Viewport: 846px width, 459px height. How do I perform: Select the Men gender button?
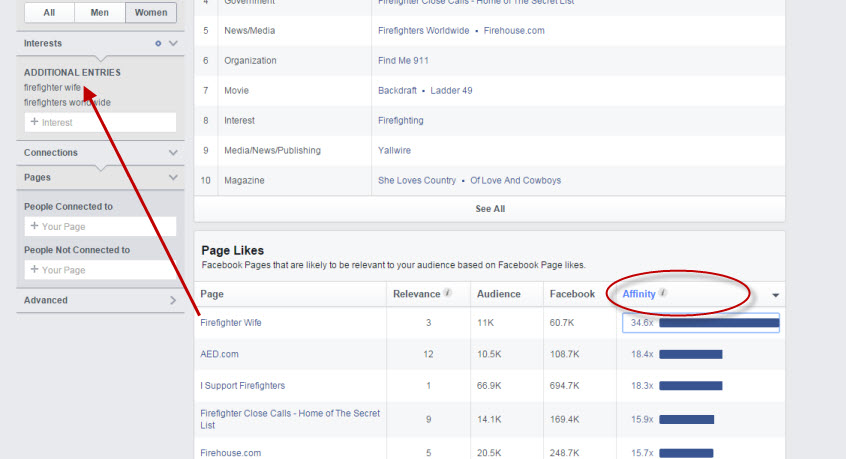99,12
